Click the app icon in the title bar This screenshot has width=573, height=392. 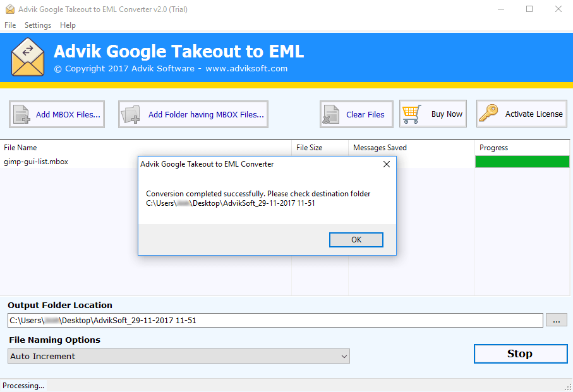[x=10, y=9]
